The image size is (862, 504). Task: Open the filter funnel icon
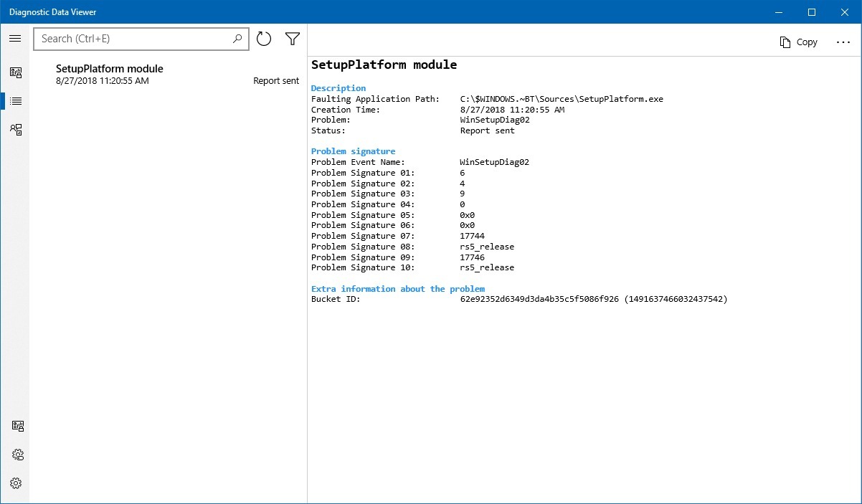click(292, 39)
